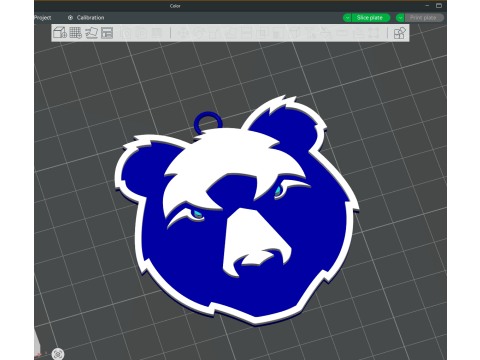This screenshot has height=360, width=480.
Task: Select the Color painting tool
Action: click(326, 33)
